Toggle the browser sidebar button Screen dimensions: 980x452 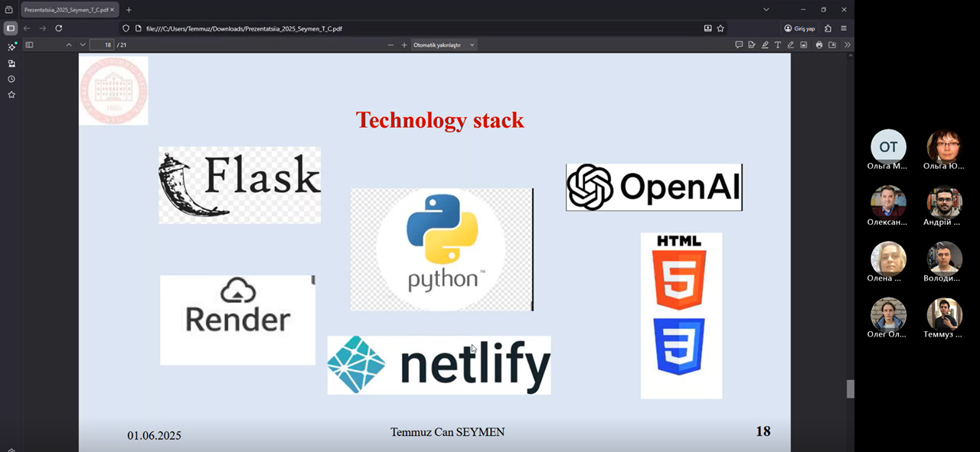(11, 28)
